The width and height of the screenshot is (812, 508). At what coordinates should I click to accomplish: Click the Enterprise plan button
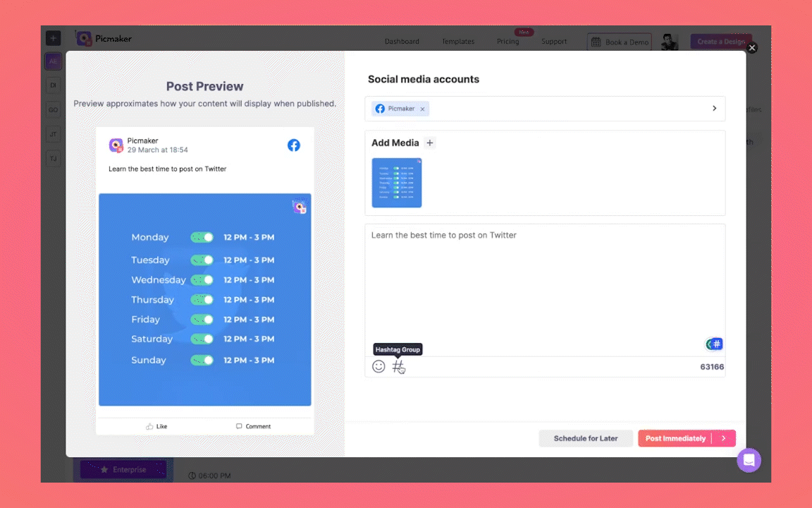123,470
